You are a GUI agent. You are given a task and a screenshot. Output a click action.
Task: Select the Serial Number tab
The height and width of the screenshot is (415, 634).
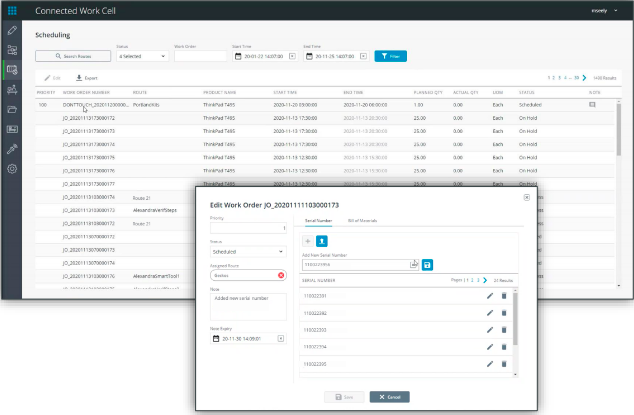pyautogui.click(x=319, y=219)
